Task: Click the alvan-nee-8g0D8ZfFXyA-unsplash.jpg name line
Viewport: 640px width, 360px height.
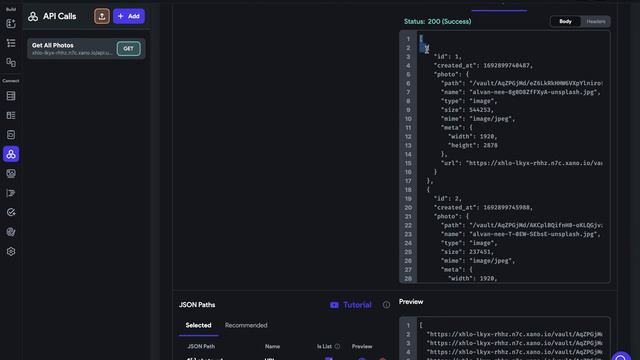Action: [521, 92]
